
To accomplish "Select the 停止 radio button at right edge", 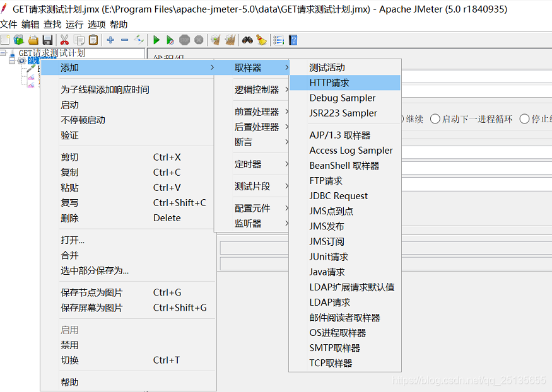I will click(524, 119).
